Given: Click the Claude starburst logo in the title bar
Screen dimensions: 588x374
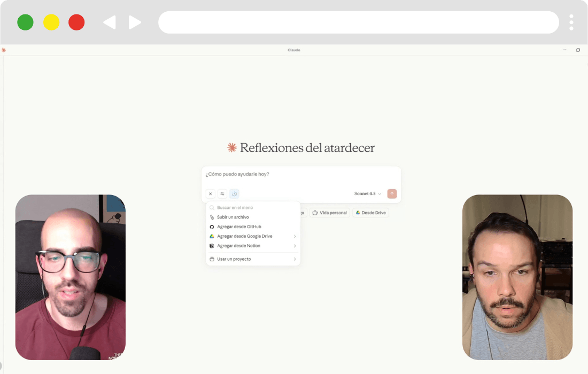Looking at the screenshot, I should coord(4,50).
